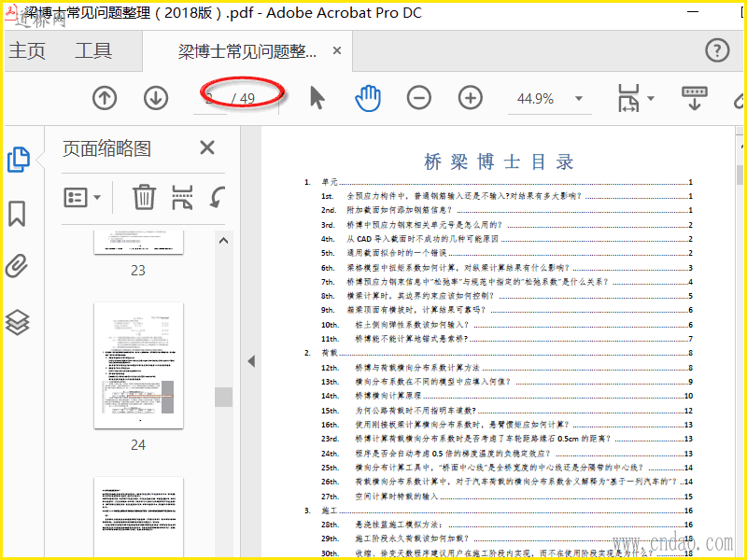747x560 pixels.
Task: Zoom out with the minus button
Action: tap(419, 98)
